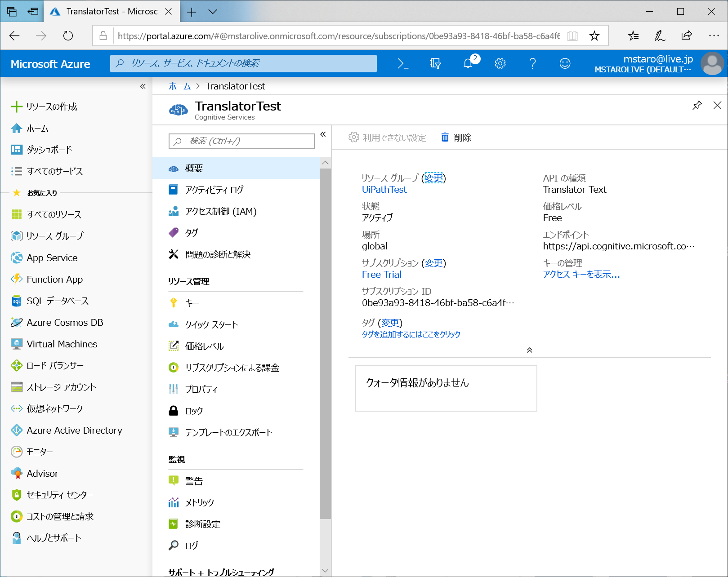Image resolution: width=728 pixels, height=577 pixels.
Task: Open Advisor in sidebar
Action: point(76,473)
